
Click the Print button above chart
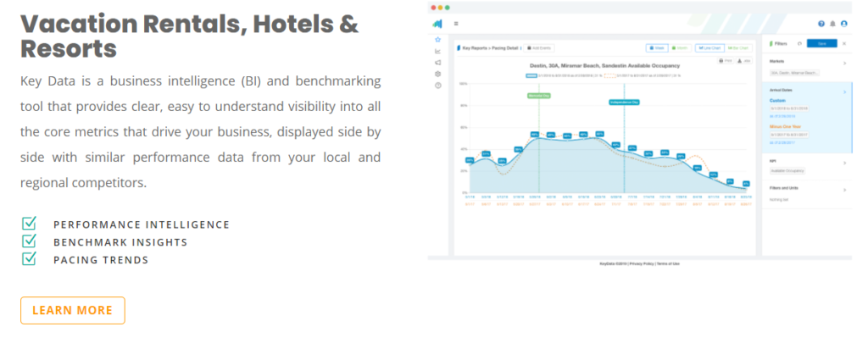(x=726, y=60)
